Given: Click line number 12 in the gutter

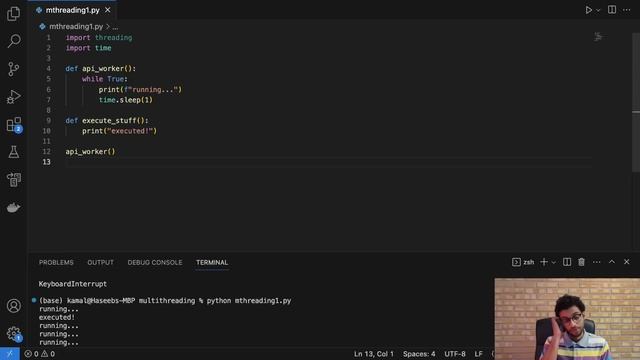Looking at the screenshot, I should (x=47, y=151).
